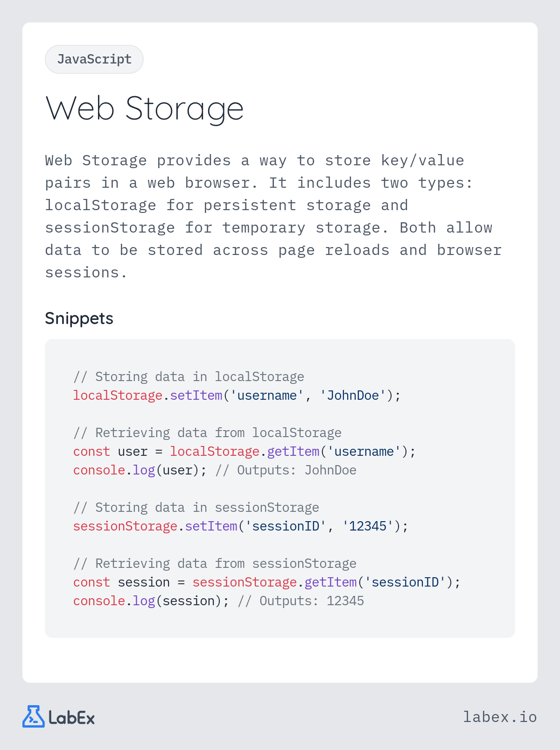Click the '12345' string value in code
The height and width of the screenshot is (750, 560).
click(368, 526)
